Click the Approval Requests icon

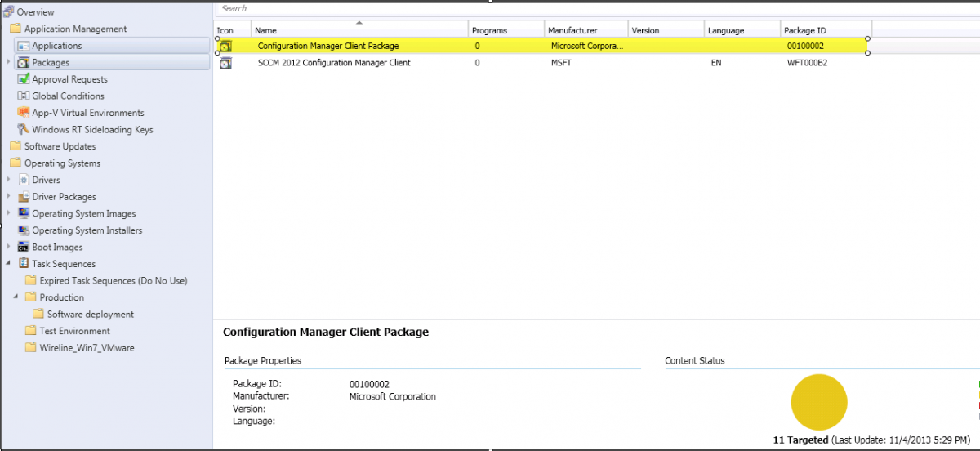click(x=24, y=79)
